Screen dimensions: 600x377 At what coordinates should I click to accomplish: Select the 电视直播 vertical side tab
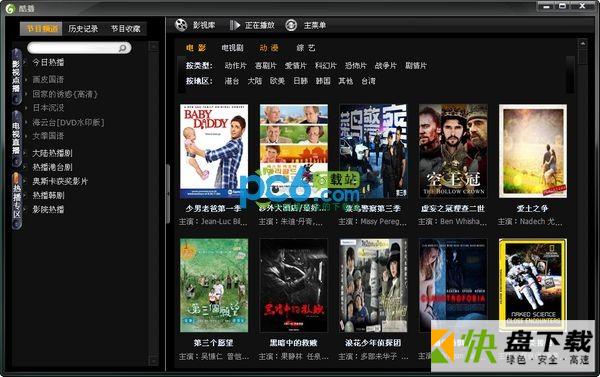click(16, 138)
